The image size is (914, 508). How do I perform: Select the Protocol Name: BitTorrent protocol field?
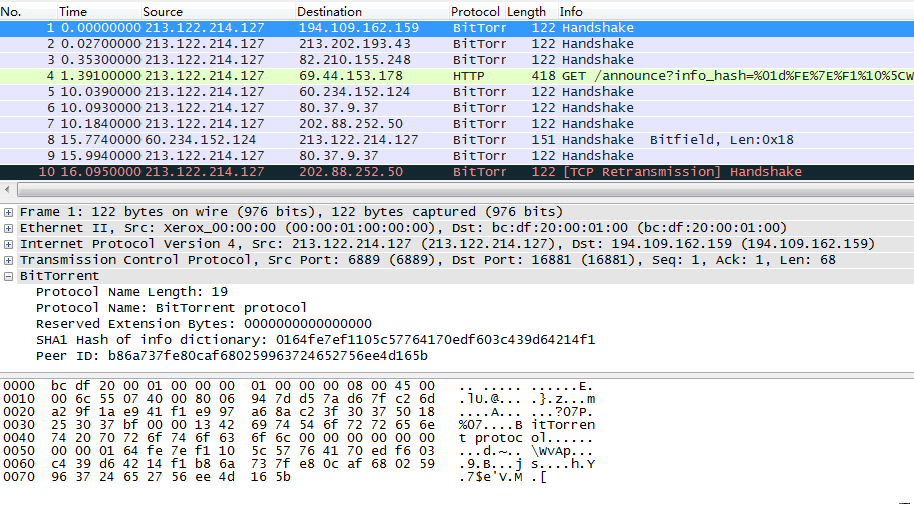171,308
